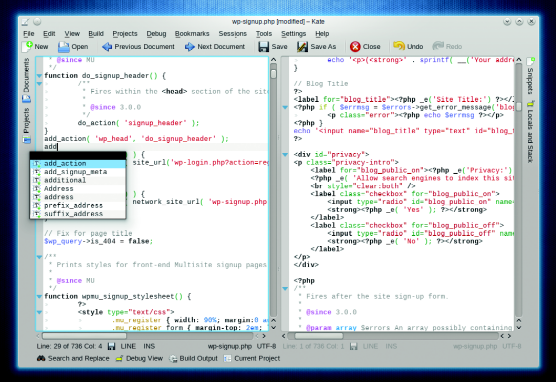
Task: Collapse the do_signup_header function fold arrow
Action: [x=39, y=76]
